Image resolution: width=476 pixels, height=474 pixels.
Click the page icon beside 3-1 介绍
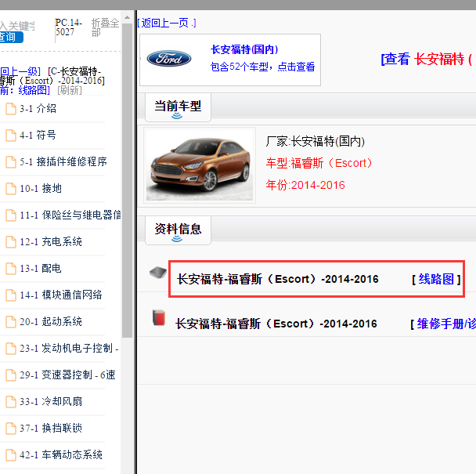[11, 108]
